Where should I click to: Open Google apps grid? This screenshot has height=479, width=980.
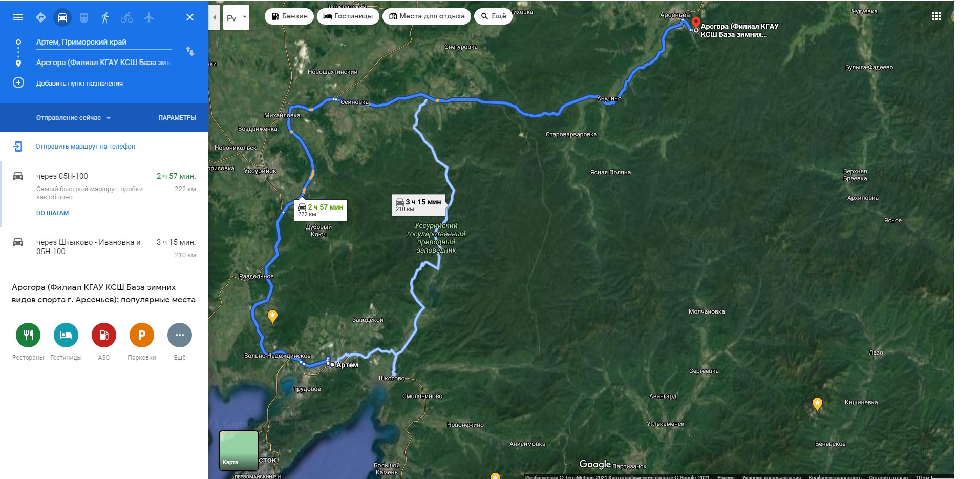point(936,16)
